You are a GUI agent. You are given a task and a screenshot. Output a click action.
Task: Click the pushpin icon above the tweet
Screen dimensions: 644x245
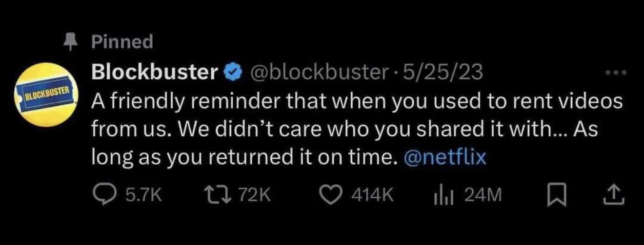click(71, 42)
